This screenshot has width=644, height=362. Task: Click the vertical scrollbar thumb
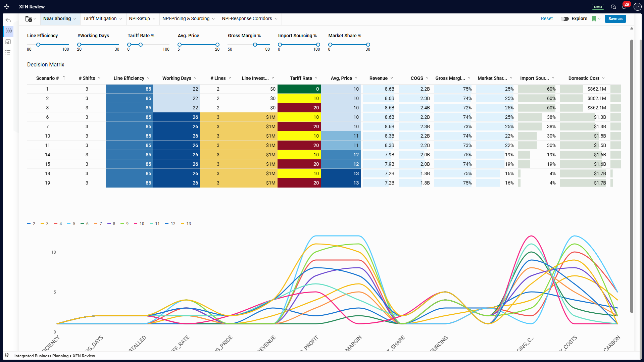tap(632, 176)
